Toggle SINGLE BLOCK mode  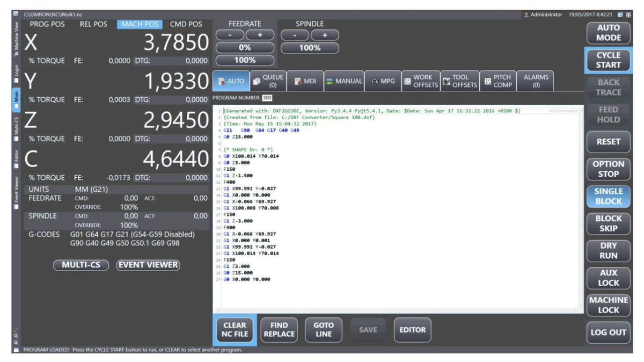[x=608, y=196]
